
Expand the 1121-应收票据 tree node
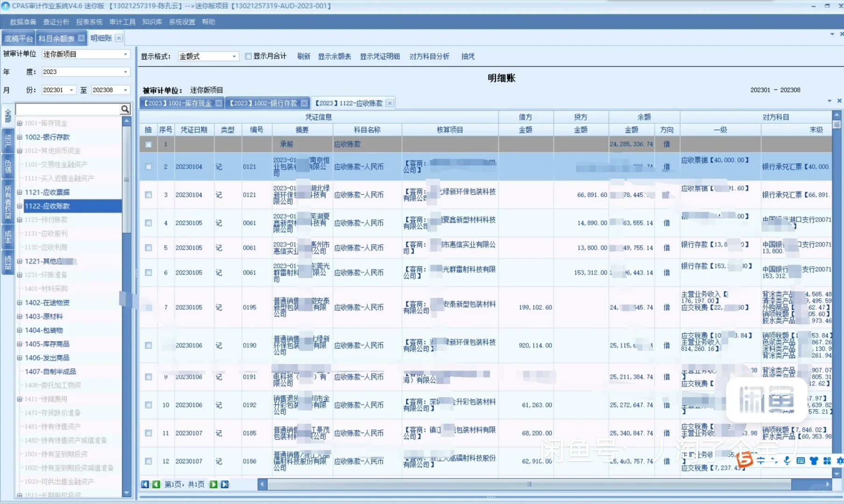(x=20, y=192)
